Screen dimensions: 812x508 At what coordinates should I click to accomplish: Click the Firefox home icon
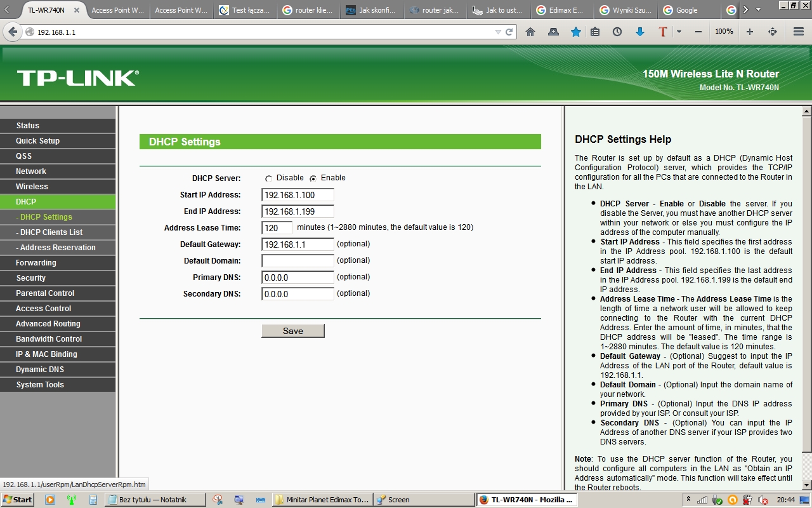tap(530, 32)
